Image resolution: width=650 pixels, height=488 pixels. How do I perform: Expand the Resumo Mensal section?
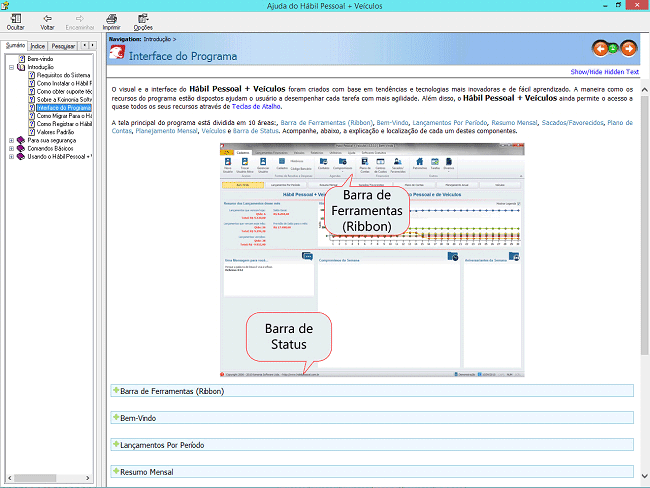point(372,472)
